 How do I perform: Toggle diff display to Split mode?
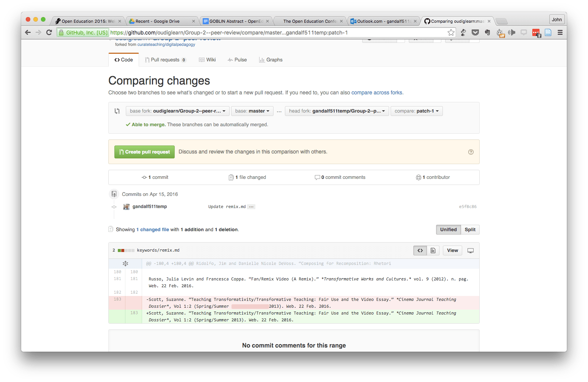tap(470, 229)
